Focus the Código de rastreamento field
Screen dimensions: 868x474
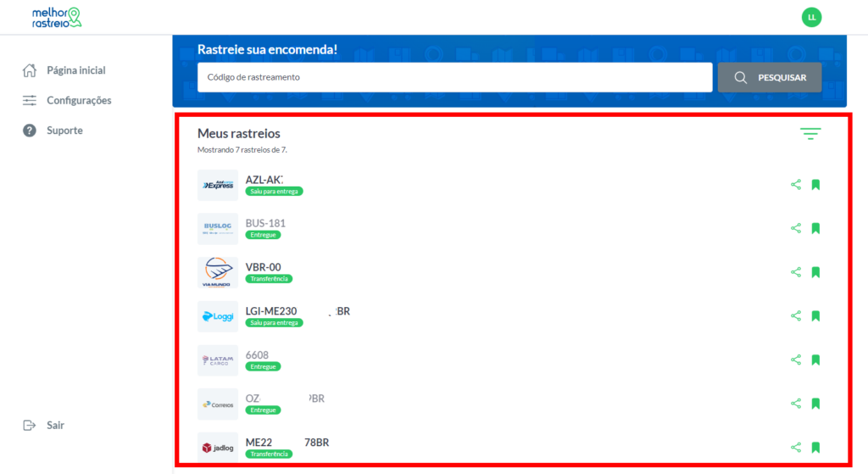pyautogui.click(x=454, y=77)
